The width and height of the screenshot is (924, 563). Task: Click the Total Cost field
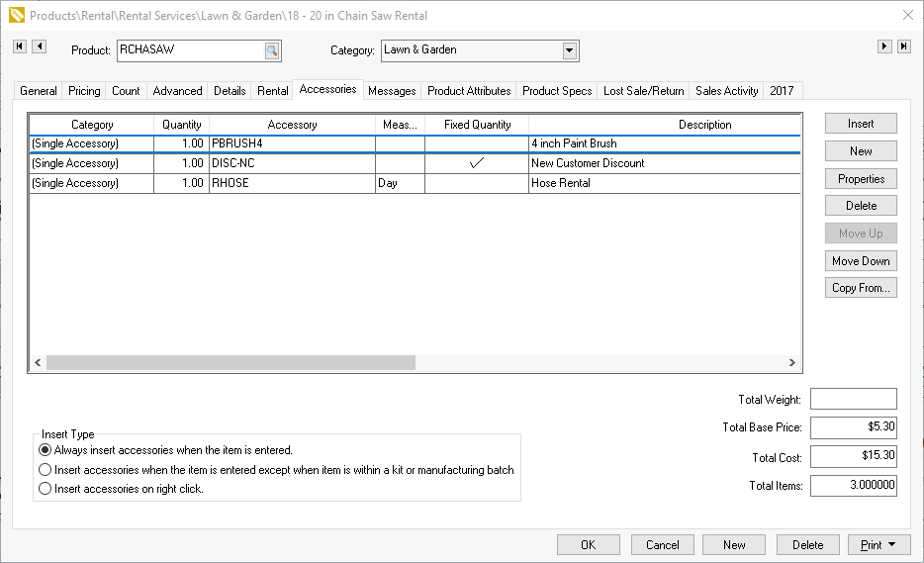(x=854, y=456)
